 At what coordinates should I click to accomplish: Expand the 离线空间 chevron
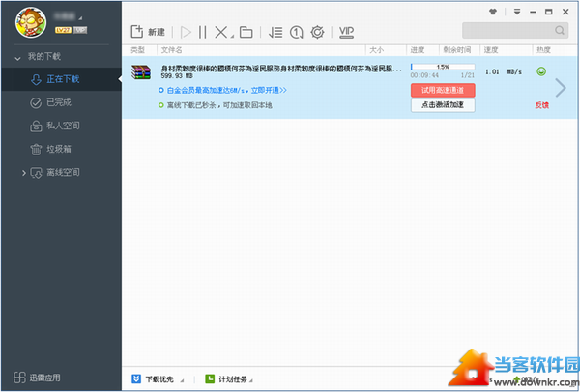[x=23, y=173]
